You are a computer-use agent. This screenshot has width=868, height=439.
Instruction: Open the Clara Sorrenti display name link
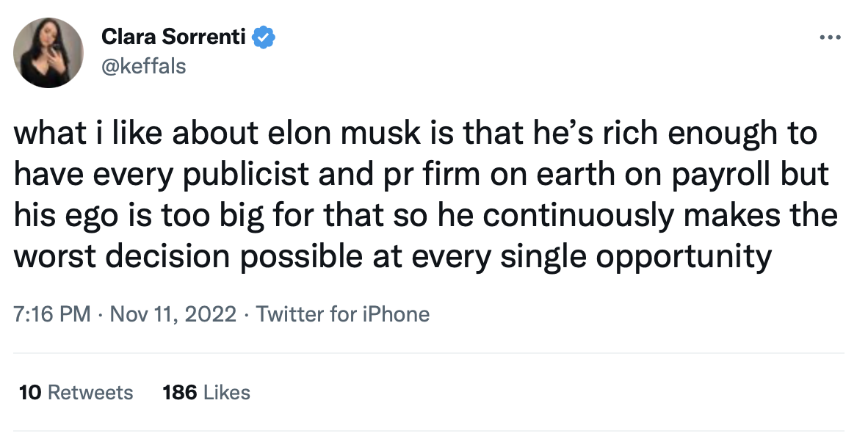173,37
